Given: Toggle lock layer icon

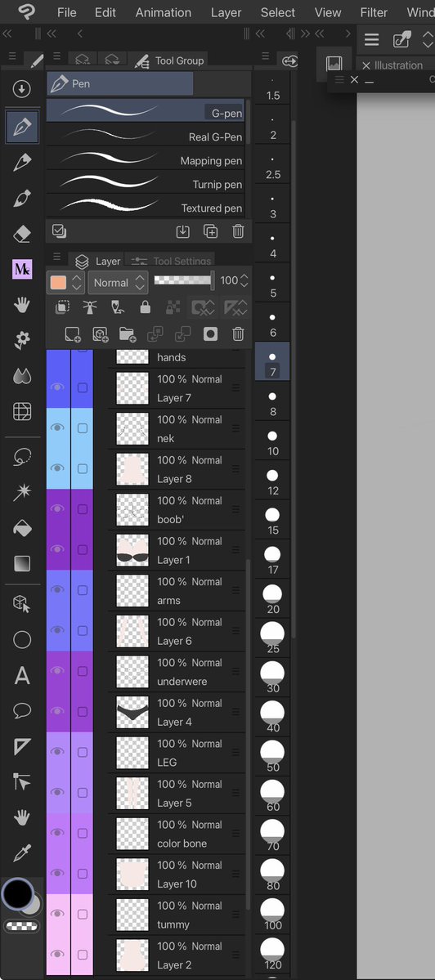Looking at the screenshot, I should point(145,307).
